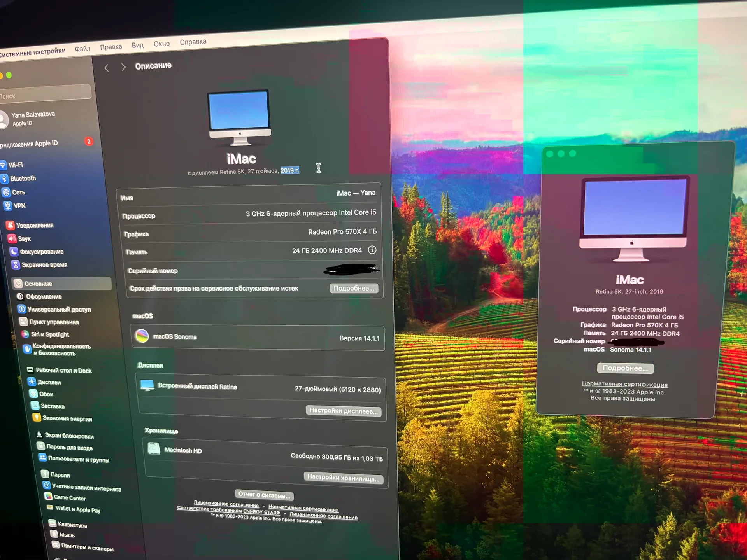Click Radeon Pro 570X 4 ГБ in settings
The image size is (747, 560).
pyautogui.click(x=342, y=232)
